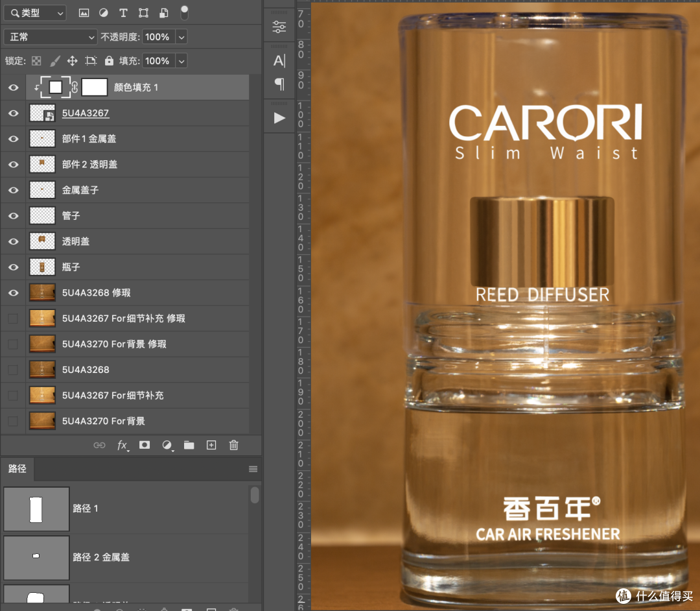Image resolution: width=700 pixels, height=611 pixels.
Task: Add a layer style with fx button
Action: (x=122, y=445)
